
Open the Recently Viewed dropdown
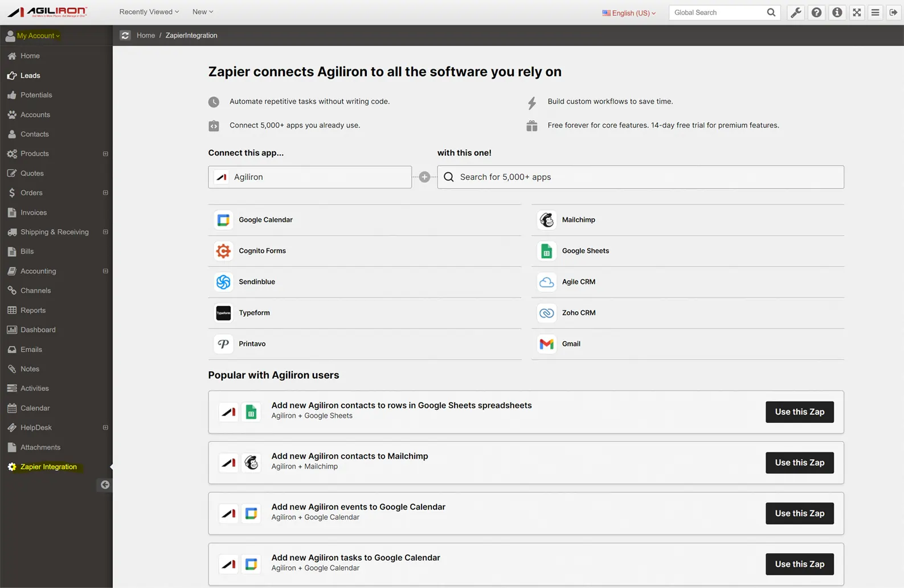(149, 12)
